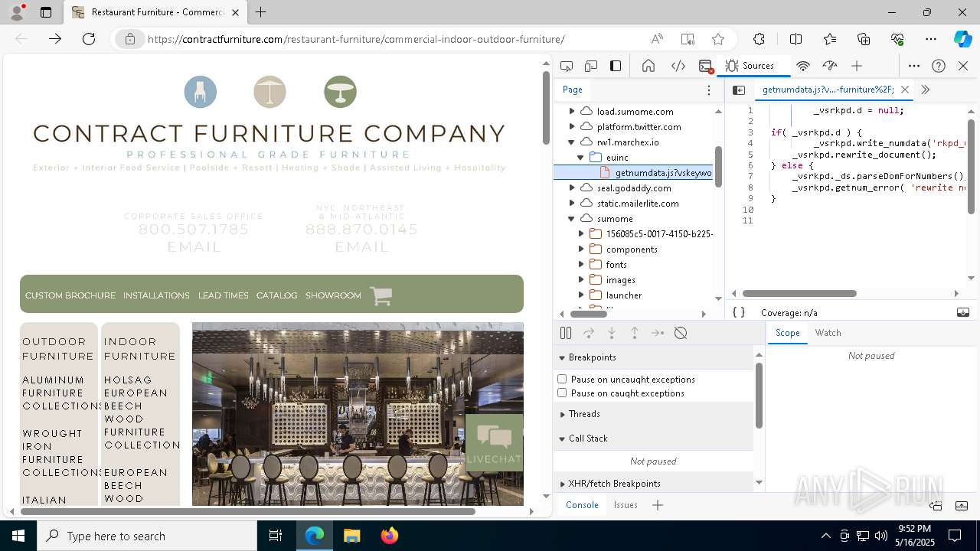The height and width of the screenshot is (551, 980).
Task: Collapse rw1.marchex.io tree node
Action: click(x=572, y=142)
